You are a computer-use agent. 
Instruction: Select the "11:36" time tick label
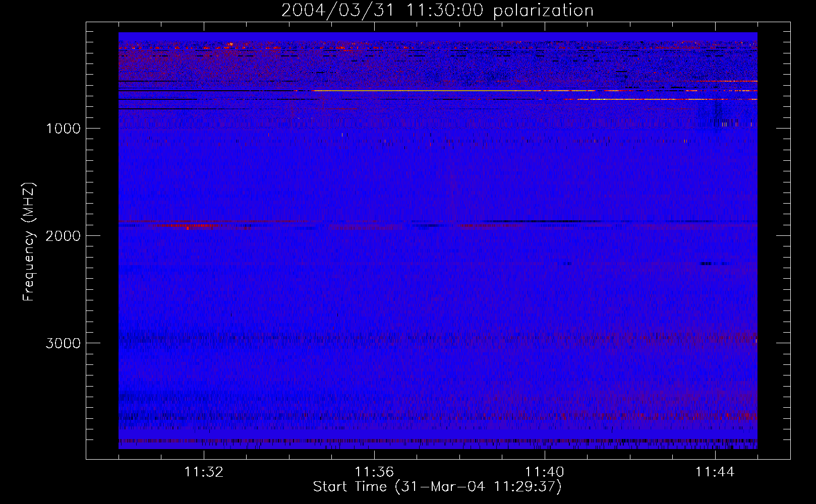(x=374, y=472)
